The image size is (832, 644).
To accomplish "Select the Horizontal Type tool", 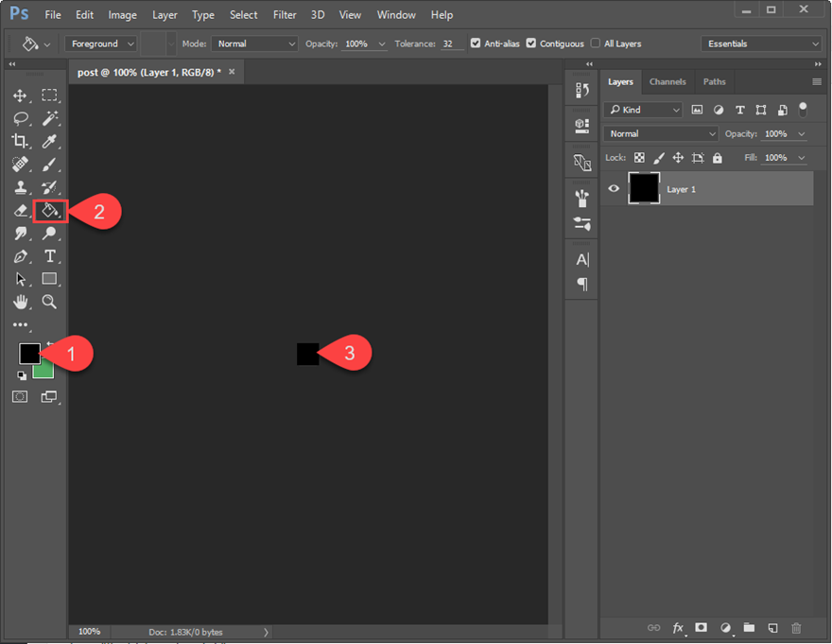I will click(50, 256).
